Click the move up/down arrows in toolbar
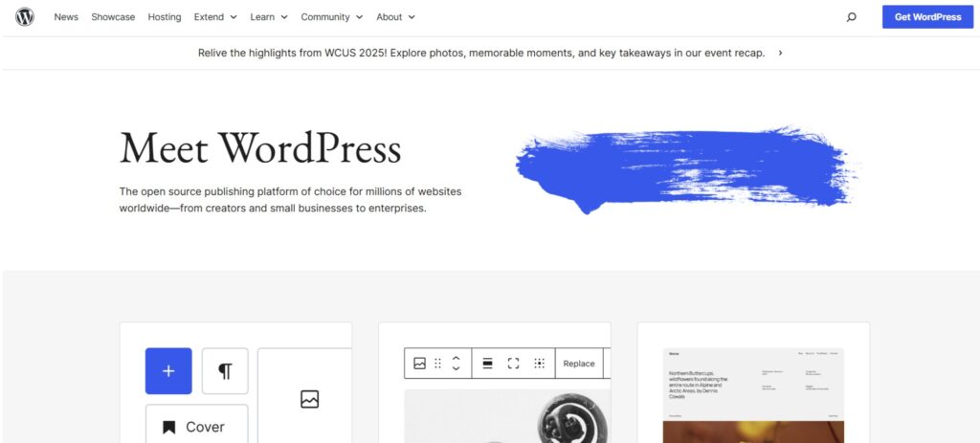 pyautogui.click(x=457, y=364)
